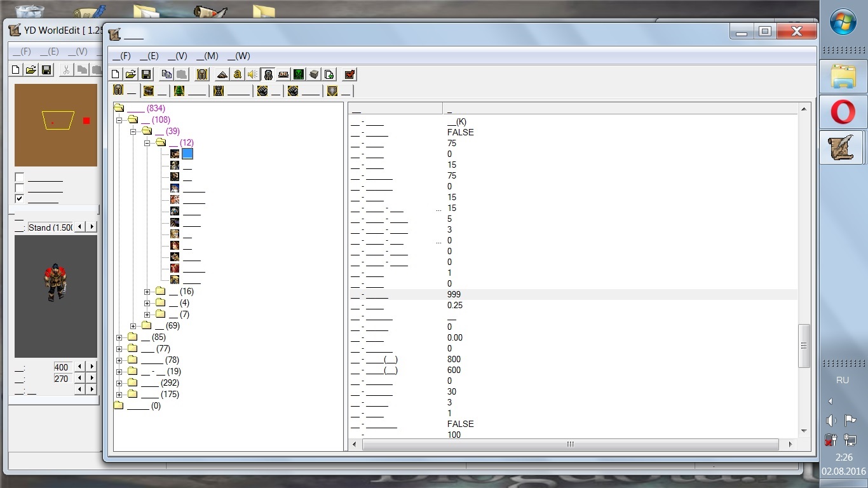The width and height of the screenshot is (868, 488).
Task: Tick the checked checkbox below the minimap
Action: (x=20, y=199)
